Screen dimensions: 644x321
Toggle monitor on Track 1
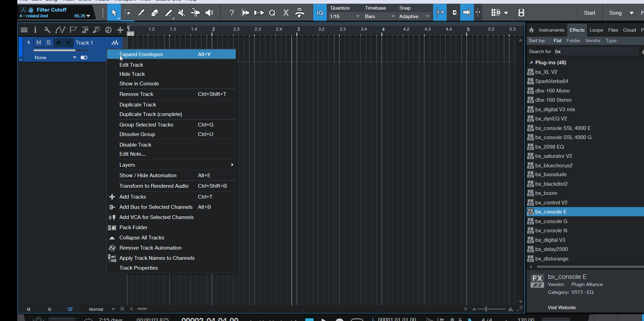point(69,43)
